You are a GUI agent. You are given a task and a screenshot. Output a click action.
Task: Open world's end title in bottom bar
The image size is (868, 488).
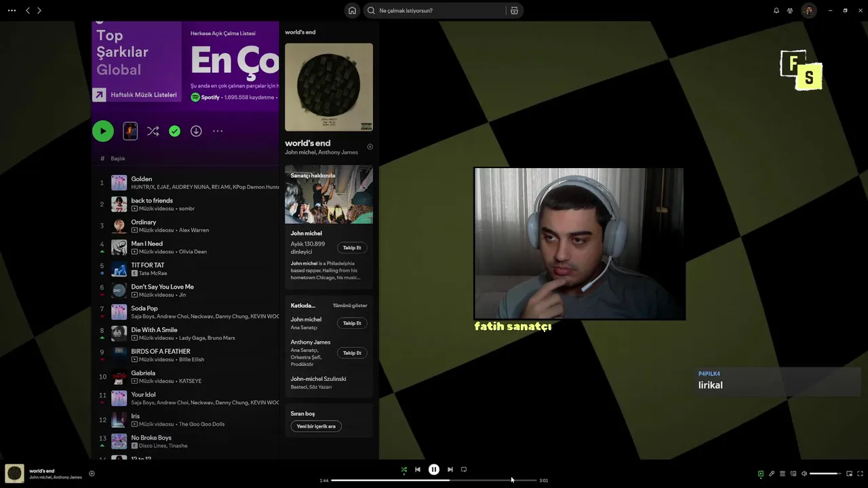(x=42, y=470)
